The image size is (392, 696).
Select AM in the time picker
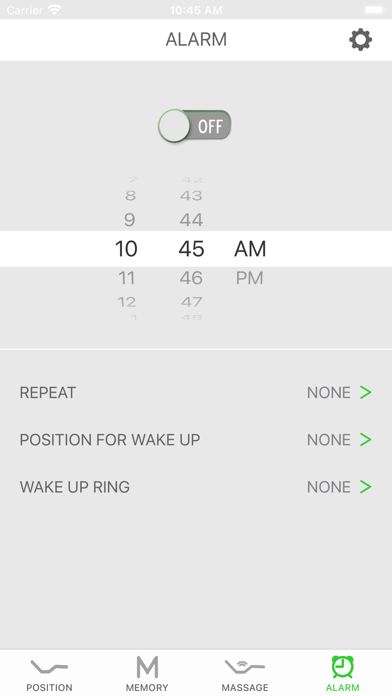point(250,249)
